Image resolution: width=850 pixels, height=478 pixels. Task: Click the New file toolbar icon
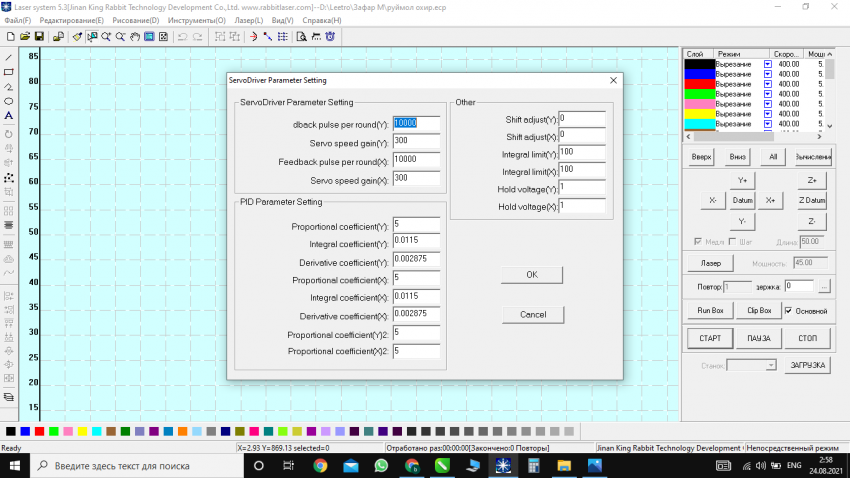coord(8,37)
